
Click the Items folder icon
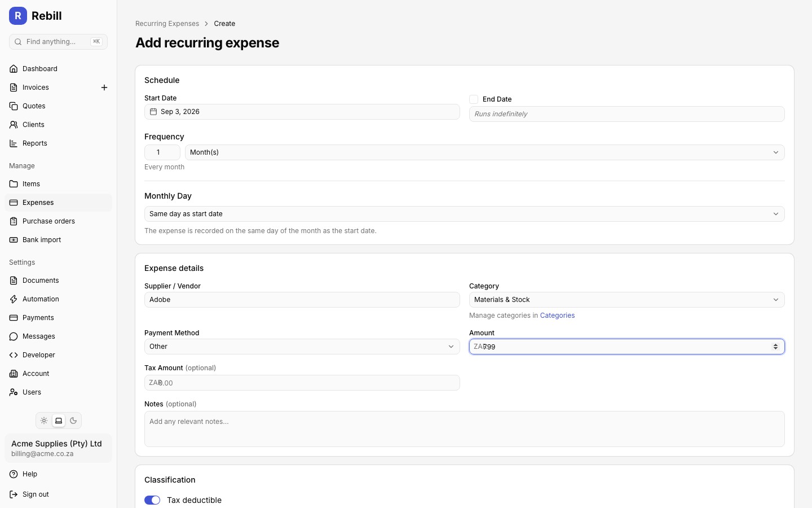click(14, 184)
